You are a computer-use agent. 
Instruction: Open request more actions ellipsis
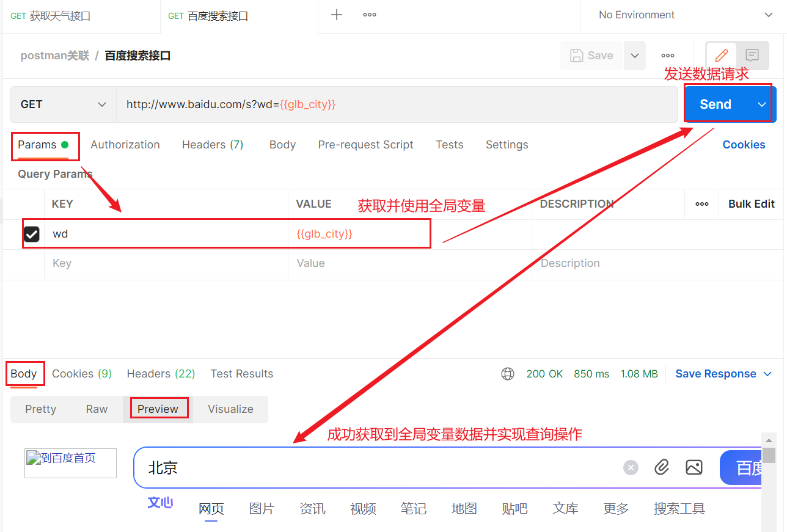(x=668, y=56)
